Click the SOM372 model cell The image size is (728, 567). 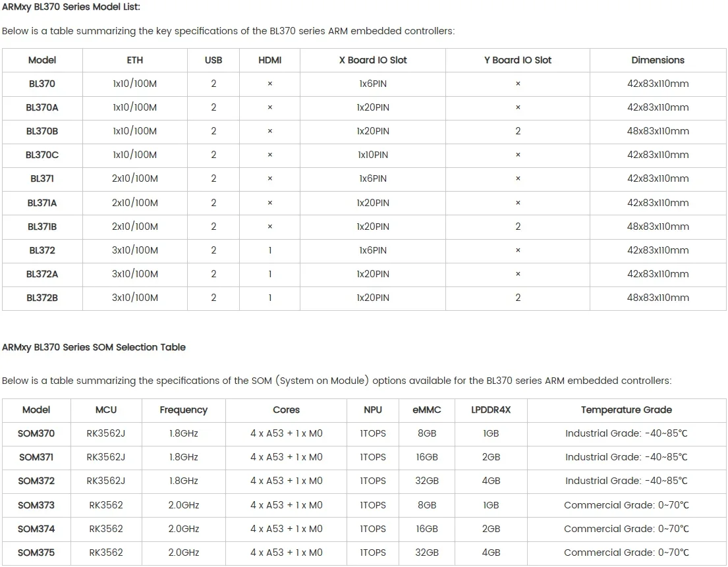point(36,481)
